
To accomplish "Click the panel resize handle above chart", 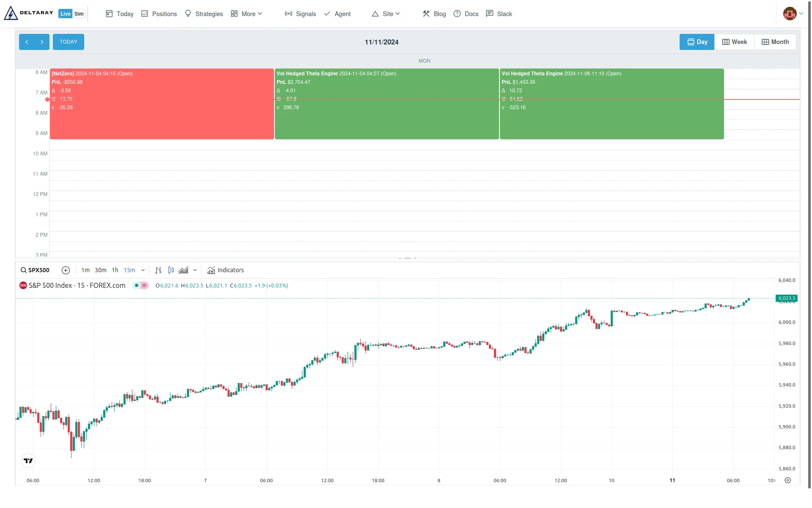I will (408, 258).
